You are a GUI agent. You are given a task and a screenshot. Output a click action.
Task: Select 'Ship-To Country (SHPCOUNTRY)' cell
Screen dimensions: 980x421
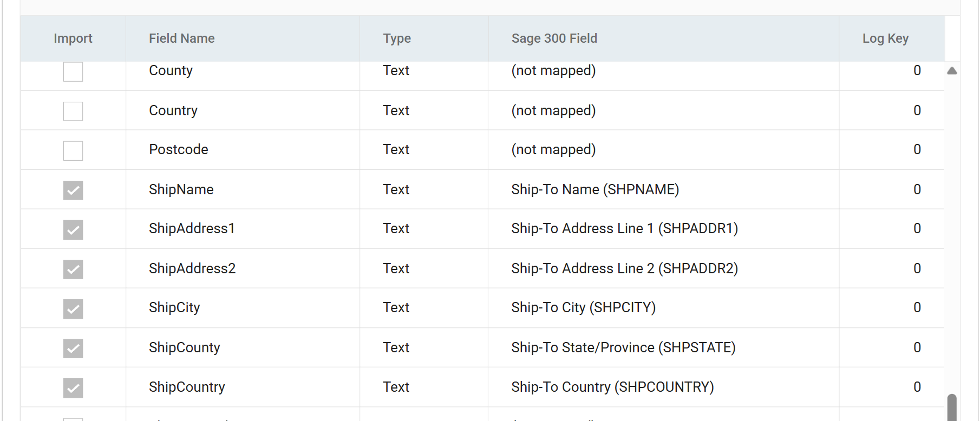664,387
